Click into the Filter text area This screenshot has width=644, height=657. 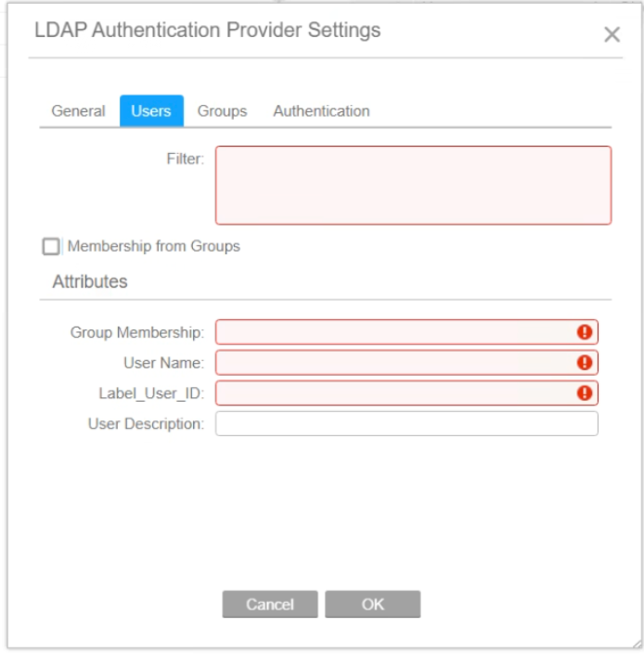[414, 186]
